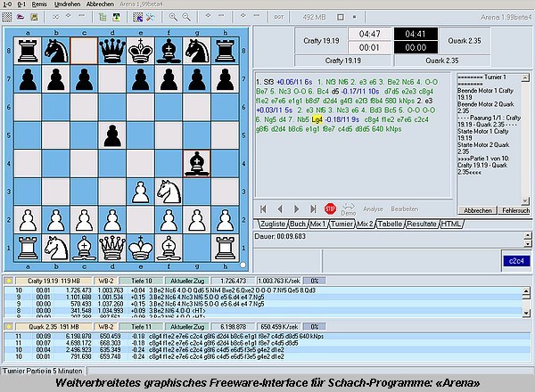Open the Mix 2 tab
Viewport: 535px width, 392px height.
click(365, 224)
